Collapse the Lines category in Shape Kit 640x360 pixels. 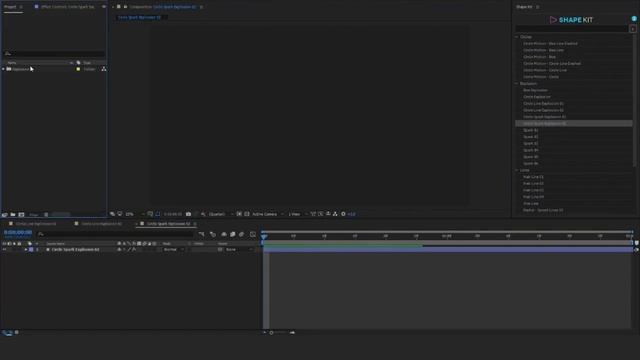pos(517,170)
